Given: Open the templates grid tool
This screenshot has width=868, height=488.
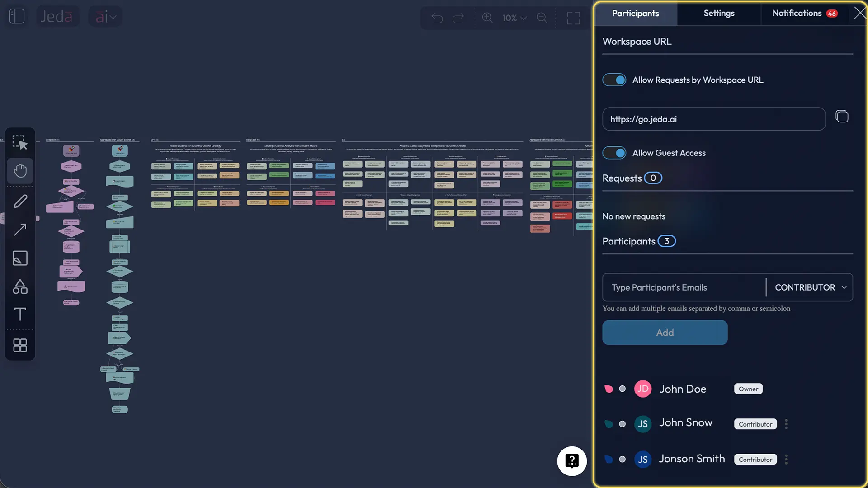Looking at the screenshot, I should pyautogui.click(x=20, y=346).
